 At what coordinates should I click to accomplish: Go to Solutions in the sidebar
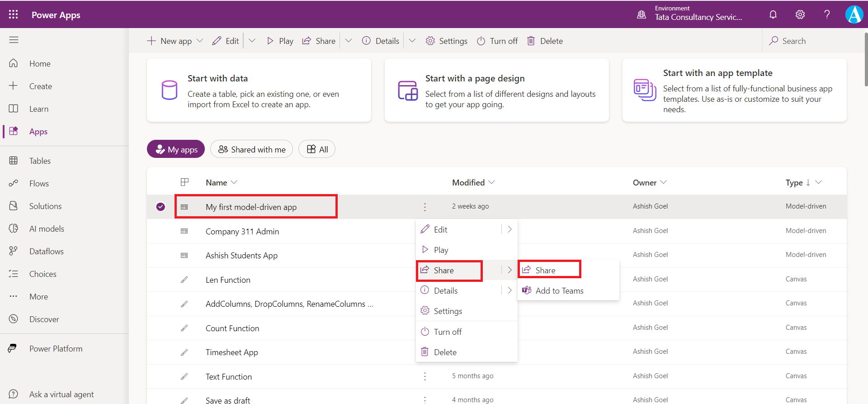pos(45,206)
